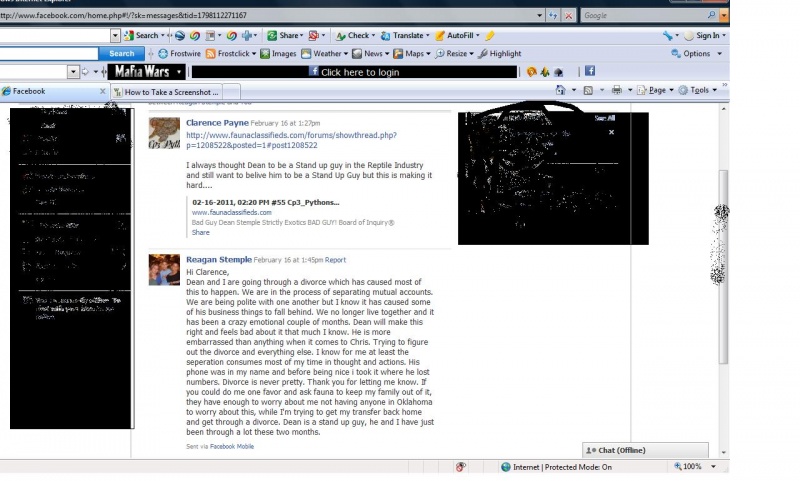Screen dimensions: 800x481
Task: Click the Stop loading red X button
Action: (568, 15)
